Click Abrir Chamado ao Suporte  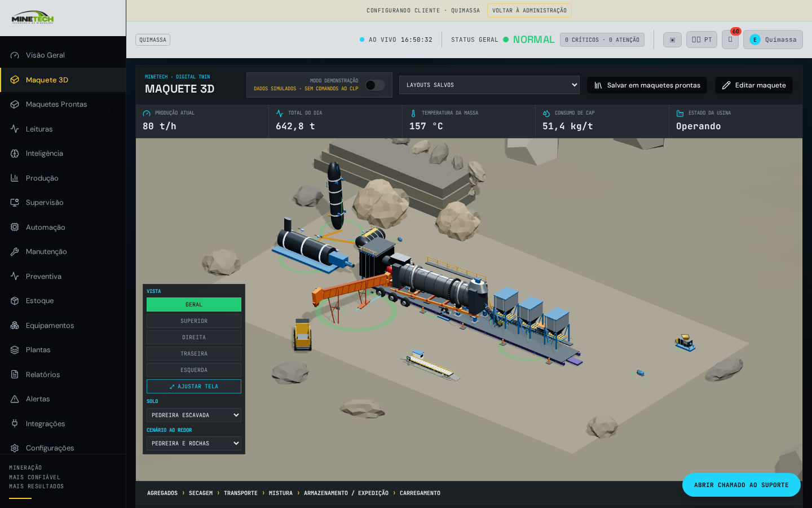[x=742, y=485]
